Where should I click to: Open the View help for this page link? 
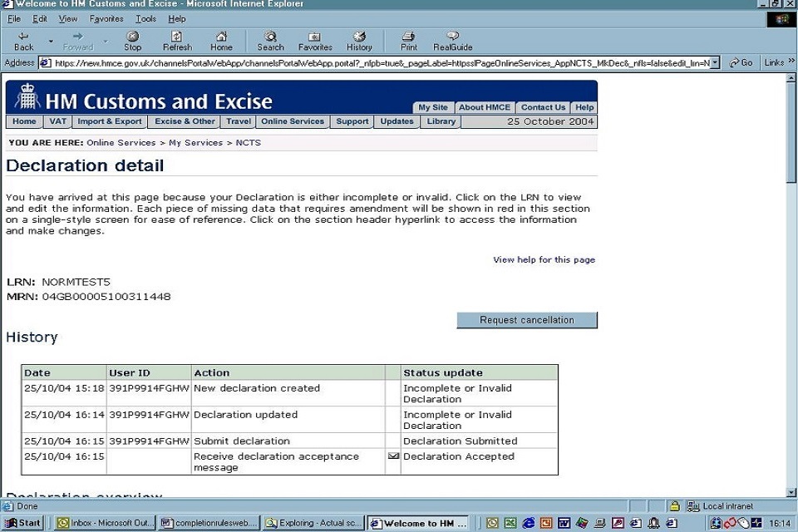tap(544, 260)
